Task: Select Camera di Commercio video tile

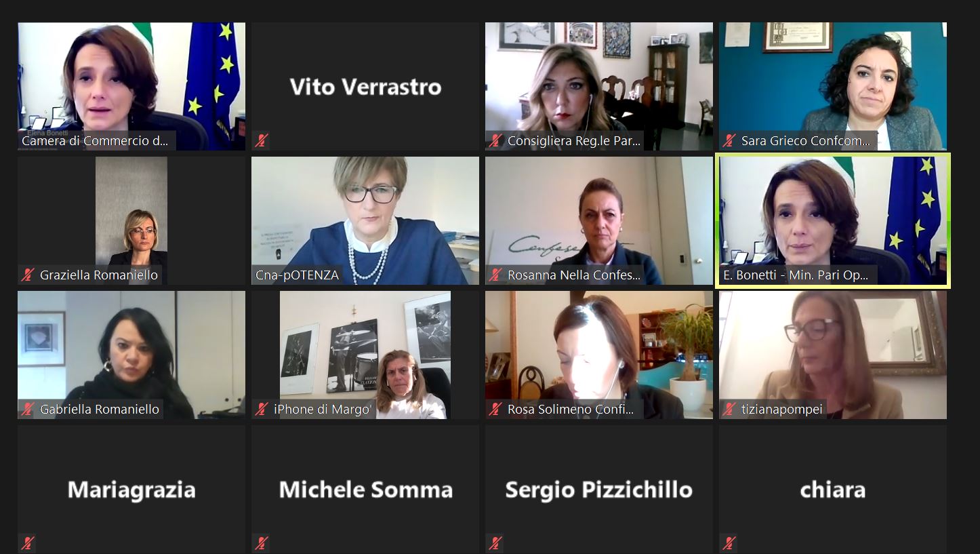Action: 131,86
